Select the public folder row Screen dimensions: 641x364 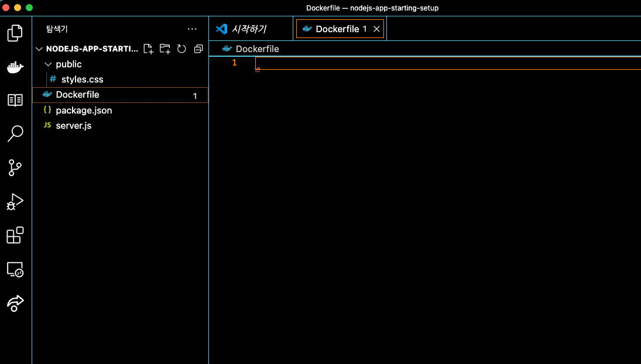click(121, 64)
